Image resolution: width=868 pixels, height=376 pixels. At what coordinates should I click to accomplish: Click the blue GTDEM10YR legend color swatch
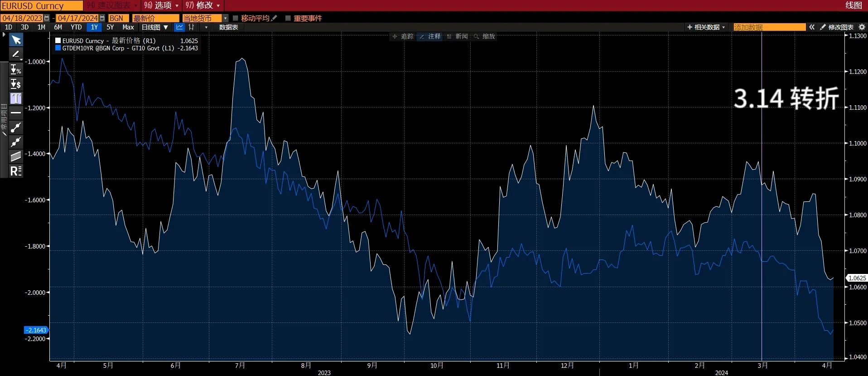point(58,48)
